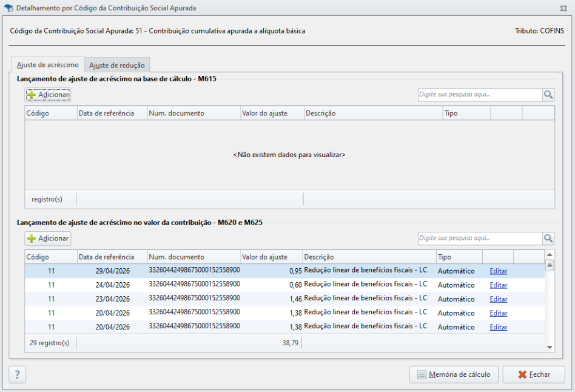
Task: Click the document number in the 29/04/2026 row
Action: (194, 270)
